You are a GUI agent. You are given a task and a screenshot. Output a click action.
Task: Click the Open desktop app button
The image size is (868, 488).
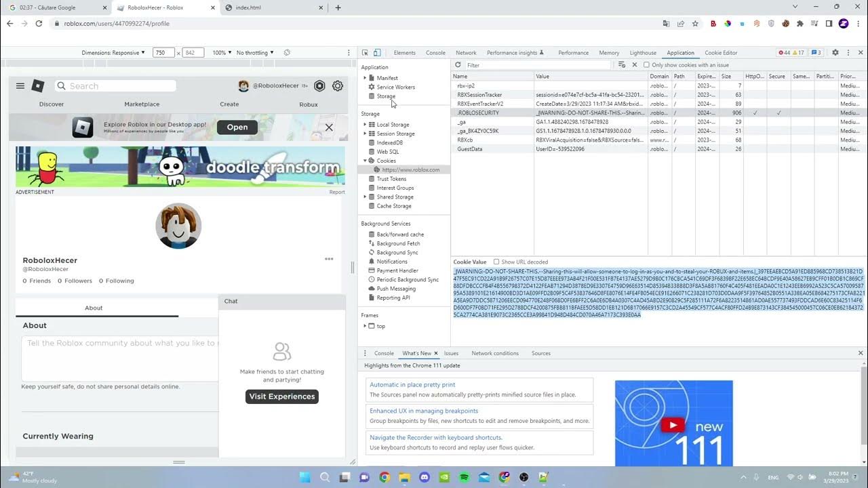(237, 127)
